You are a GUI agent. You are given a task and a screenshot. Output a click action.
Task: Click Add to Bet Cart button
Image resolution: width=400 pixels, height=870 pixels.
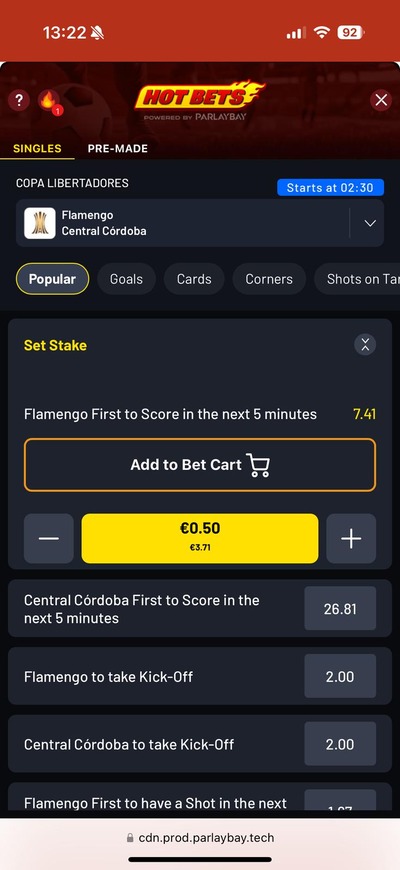click(200, 465)
